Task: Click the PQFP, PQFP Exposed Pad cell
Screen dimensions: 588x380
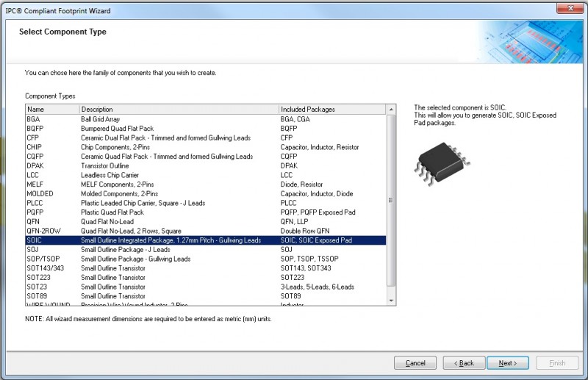Action: click(318, 212)
